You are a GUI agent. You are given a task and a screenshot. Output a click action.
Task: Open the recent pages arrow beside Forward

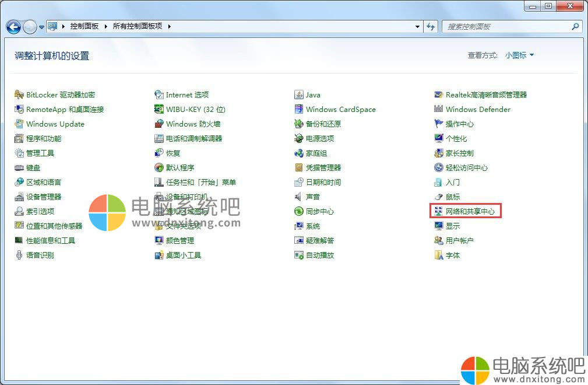click(x=41, y=27)
